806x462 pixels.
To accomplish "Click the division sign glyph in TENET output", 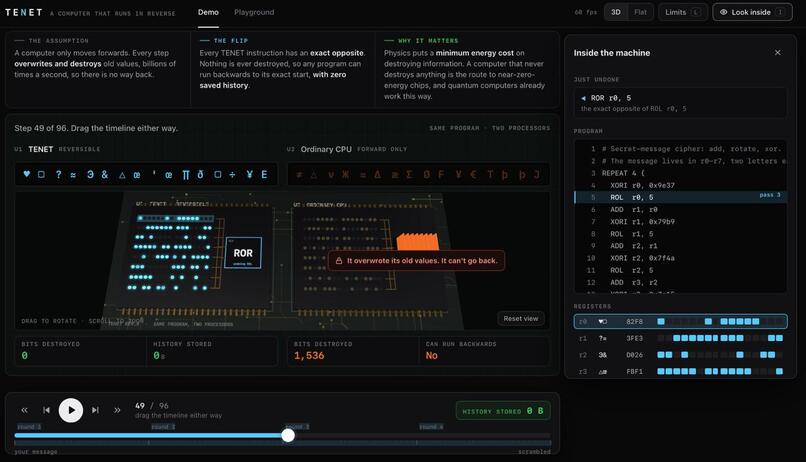I will tap(232, 174).
